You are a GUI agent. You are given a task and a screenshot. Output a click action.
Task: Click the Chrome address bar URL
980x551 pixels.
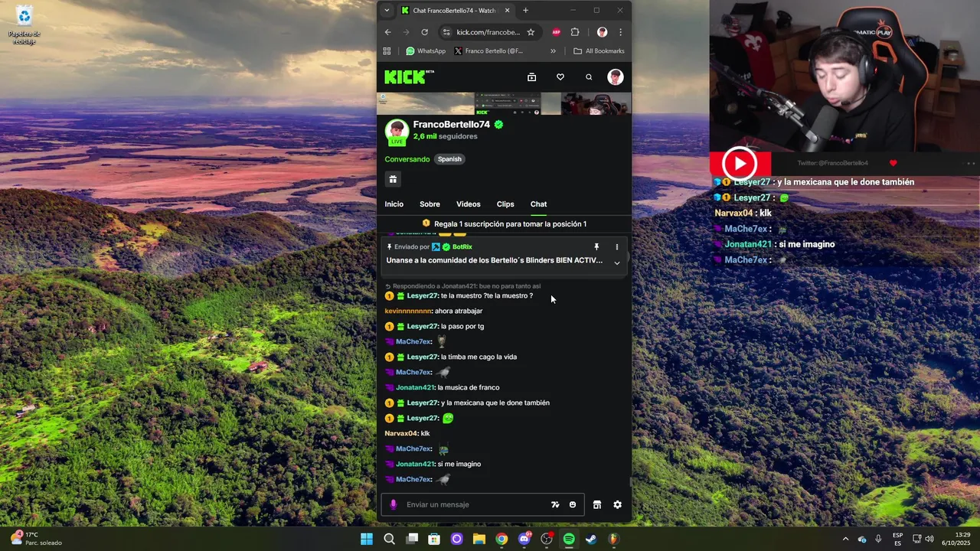[x=488, y=32]
